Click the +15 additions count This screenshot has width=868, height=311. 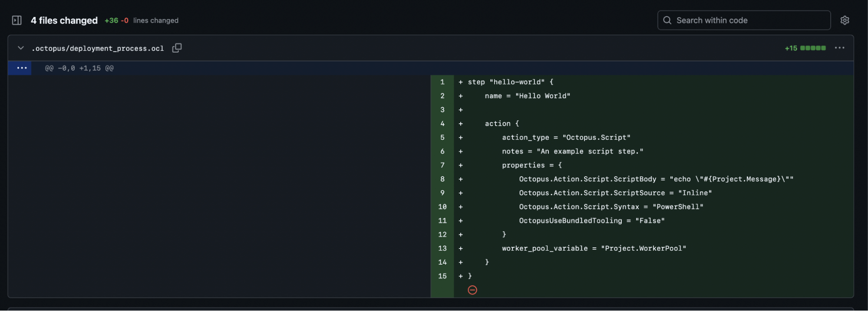[791, 48]
